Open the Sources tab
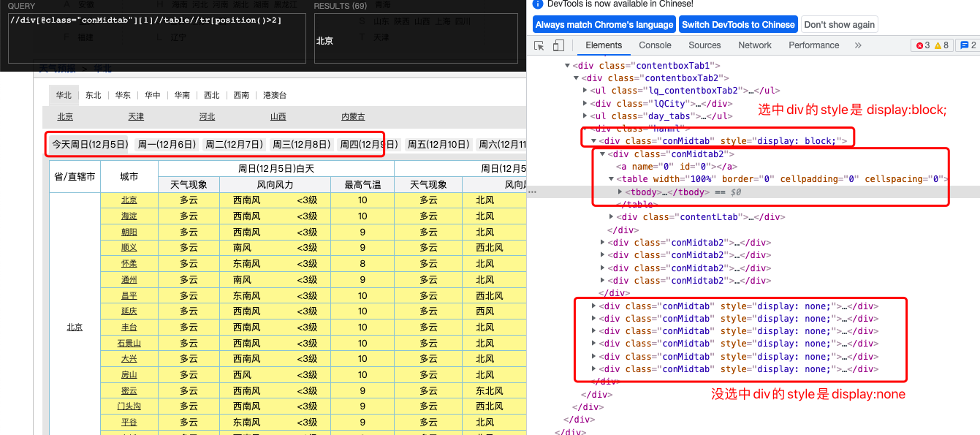Screen dimensions: 980x435 click(704, 45)
